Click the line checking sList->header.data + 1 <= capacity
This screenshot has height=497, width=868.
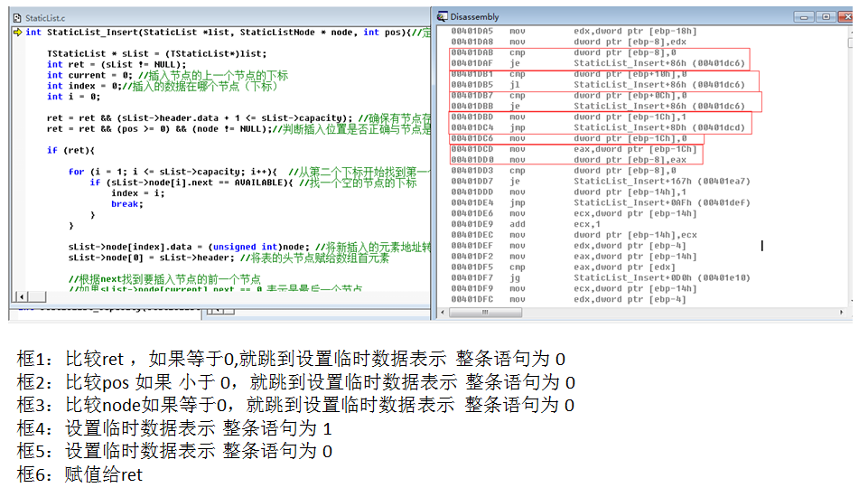238,118
